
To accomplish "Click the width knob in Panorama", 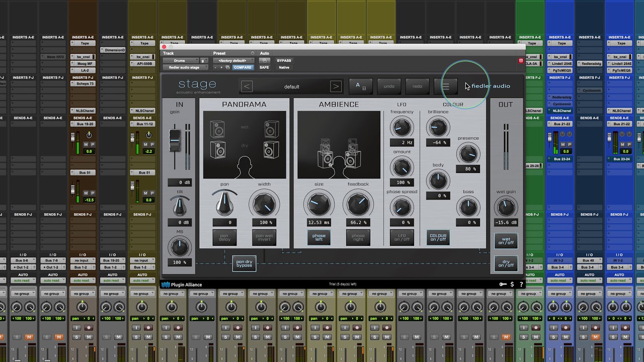I will click(x=264, y=204).
